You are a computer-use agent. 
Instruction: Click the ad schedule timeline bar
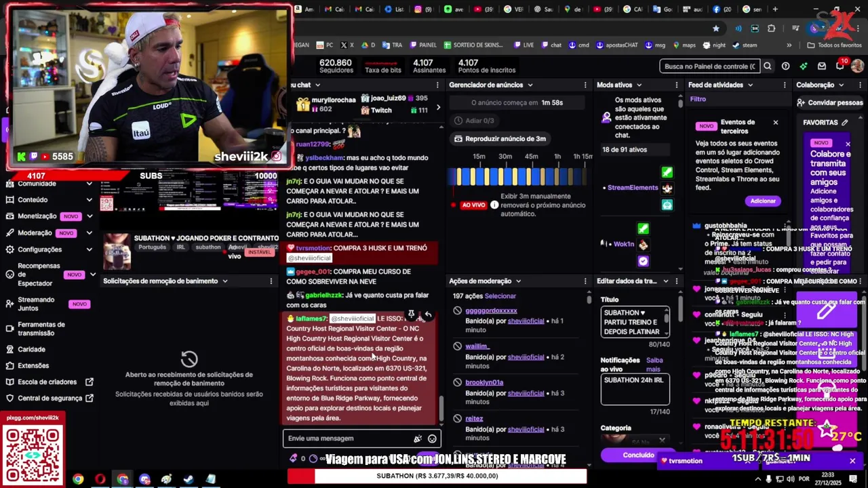point(519,177)
